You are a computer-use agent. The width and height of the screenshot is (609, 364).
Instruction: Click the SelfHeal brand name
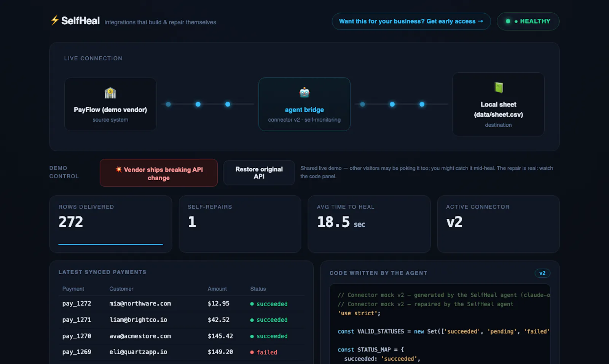click(80, 21)
